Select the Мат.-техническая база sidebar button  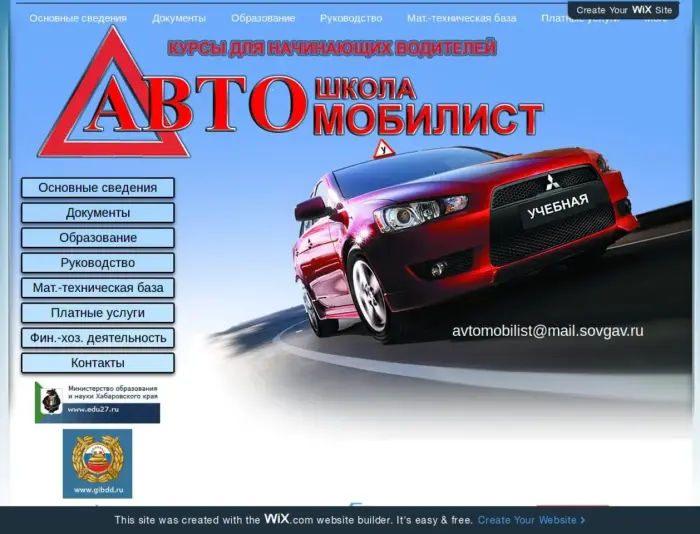(98, 288)
